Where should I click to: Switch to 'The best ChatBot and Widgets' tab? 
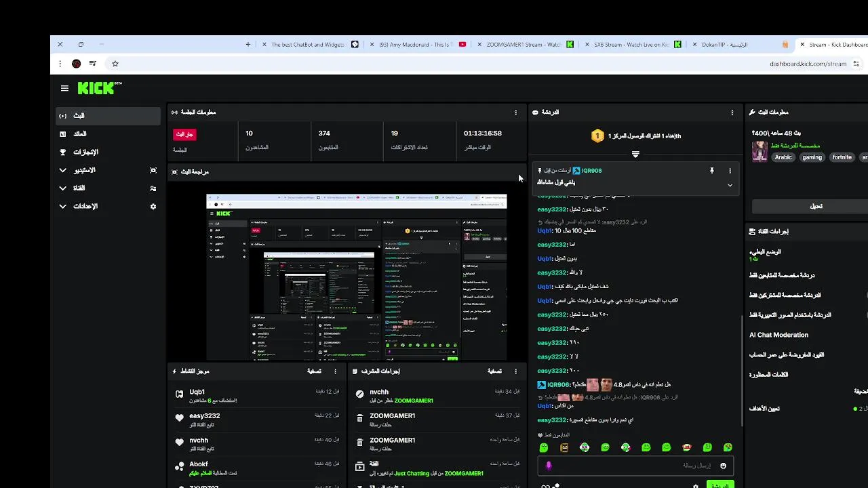[307, 45]
